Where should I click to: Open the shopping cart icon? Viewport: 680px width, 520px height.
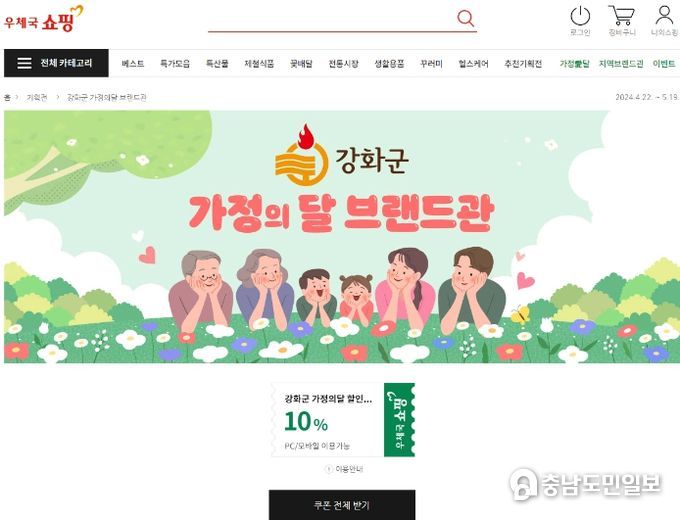(621, 16)
